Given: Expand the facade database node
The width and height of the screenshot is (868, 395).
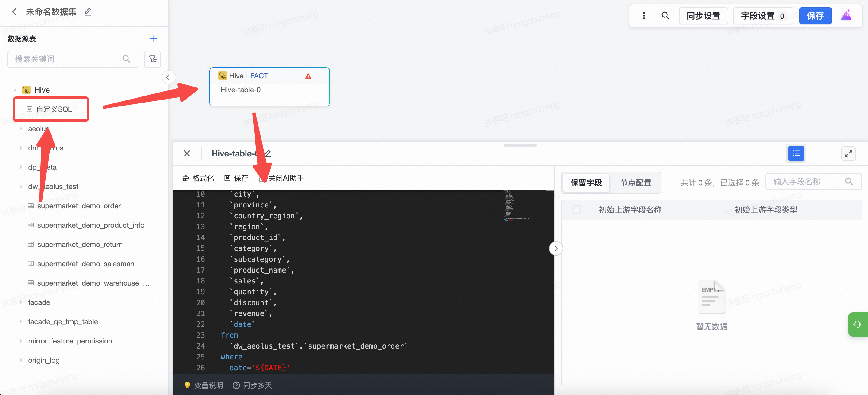Looking at the screenshot, I should (x=21, y=302).
